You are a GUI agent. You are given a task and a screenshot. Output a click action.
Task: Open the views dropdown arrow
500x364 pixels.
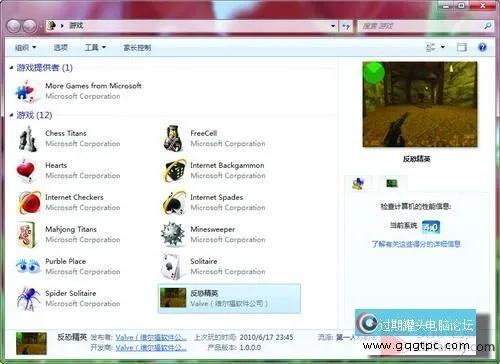pos(443,47)
